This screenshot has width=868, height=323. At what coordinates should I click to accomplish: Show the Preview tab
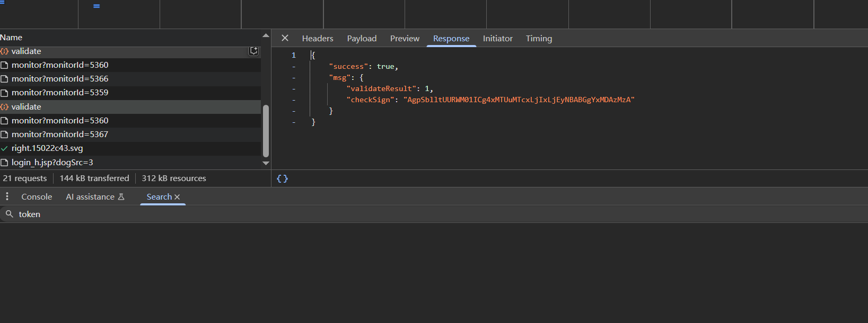click(x=405, y=39)
